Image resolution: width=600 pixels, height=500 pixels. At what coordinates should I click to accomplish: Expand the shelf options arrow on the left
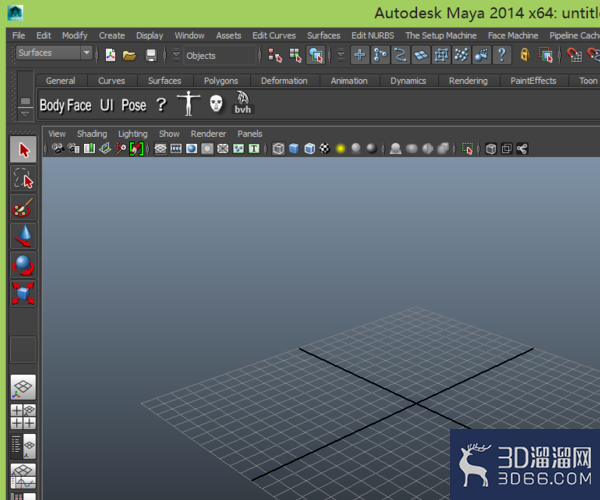point(25,114)
